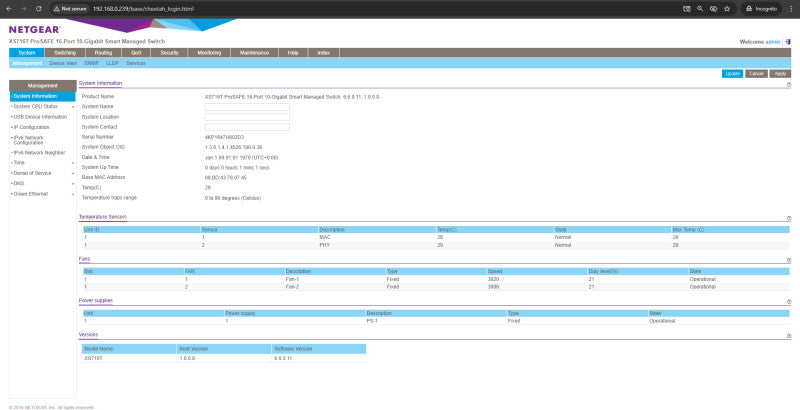Open the Maintenance tab
Viewport: 800px width, 410px height.
[254, 53]
